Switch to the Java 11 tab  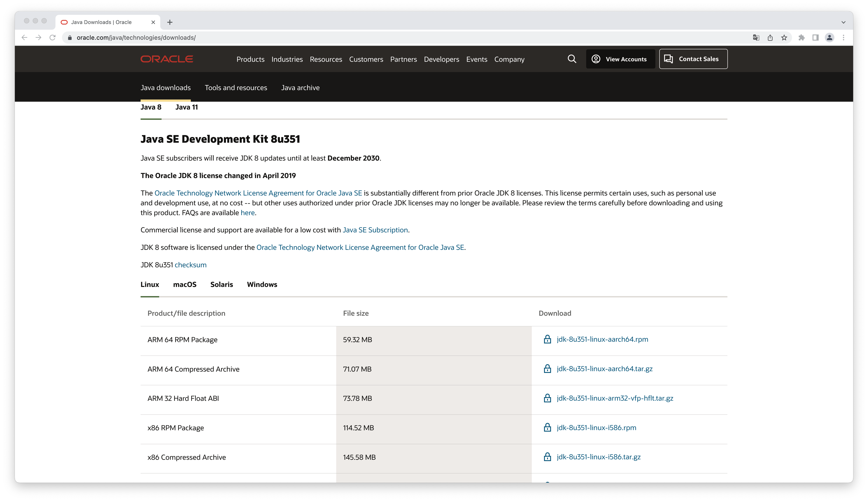[186, 107]
